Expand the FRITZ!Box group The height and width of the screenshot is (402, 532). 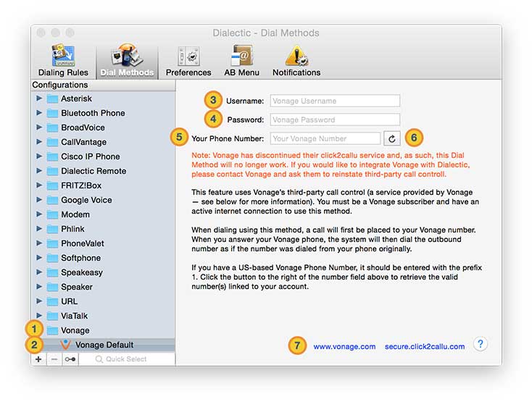pos(39,185)
